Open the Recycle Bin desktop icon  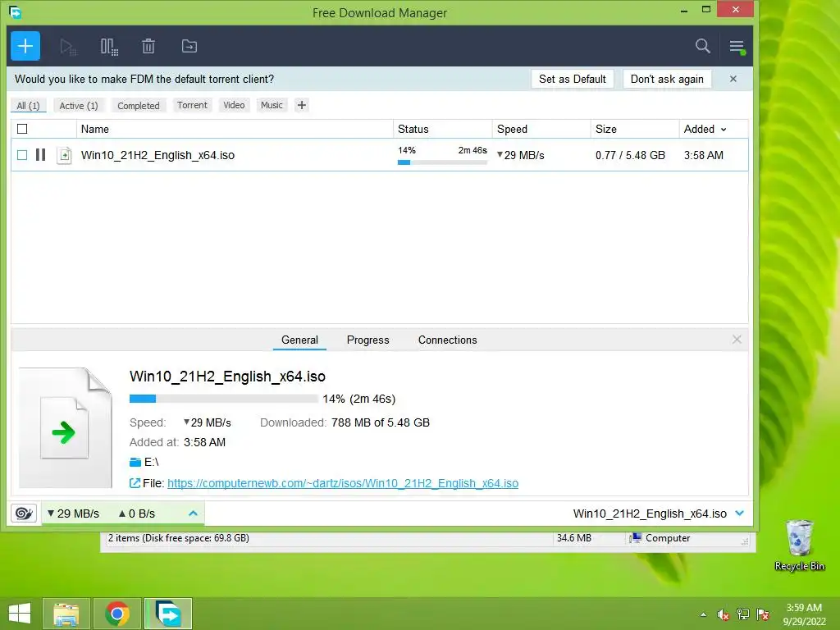pos(799,545)
